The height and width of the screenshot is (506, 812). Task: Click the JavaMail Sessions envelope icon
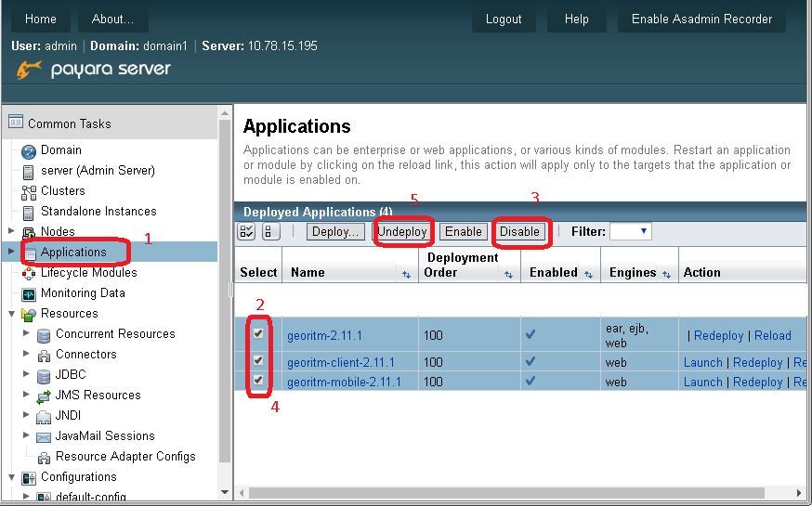pyautogui.click(x=44, y=437)
